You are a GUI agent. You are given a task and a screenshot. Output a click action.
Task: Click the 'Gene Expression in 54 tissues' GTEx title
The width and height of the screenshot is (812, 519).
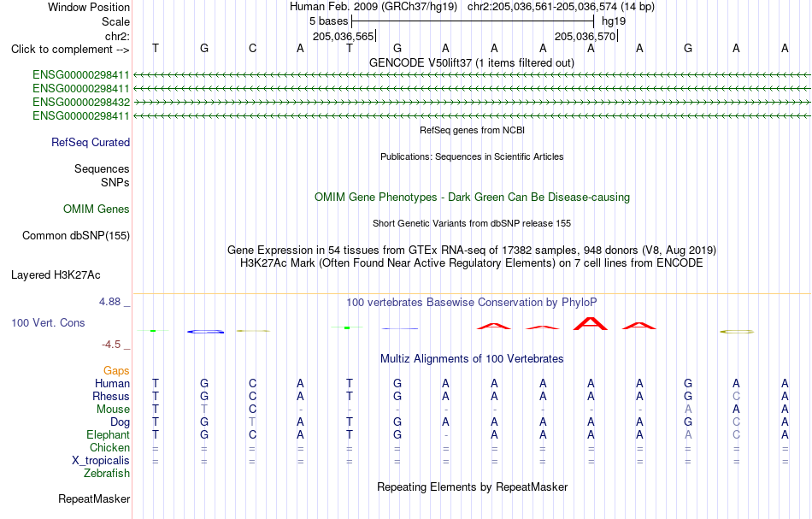(472, 251)
